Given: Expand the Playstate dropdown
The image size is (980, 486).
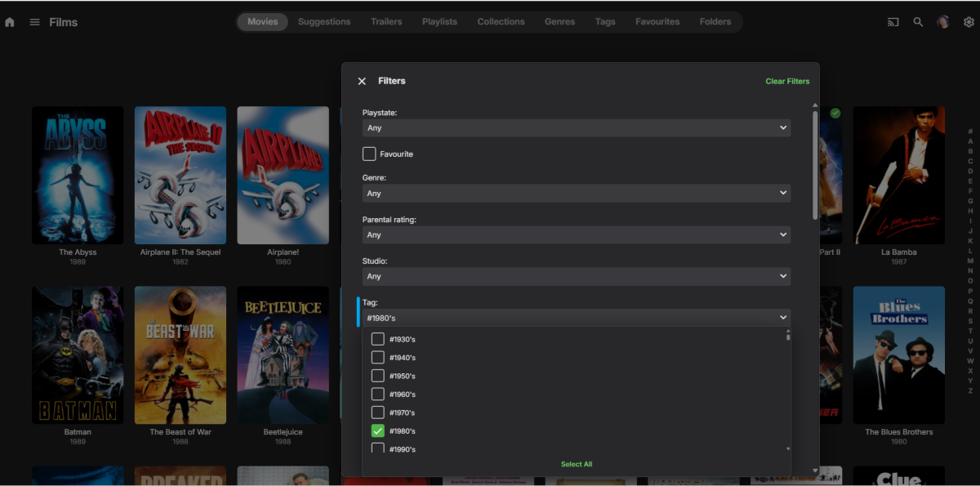Looking at the screenshot, I should [x=577, y=127].
